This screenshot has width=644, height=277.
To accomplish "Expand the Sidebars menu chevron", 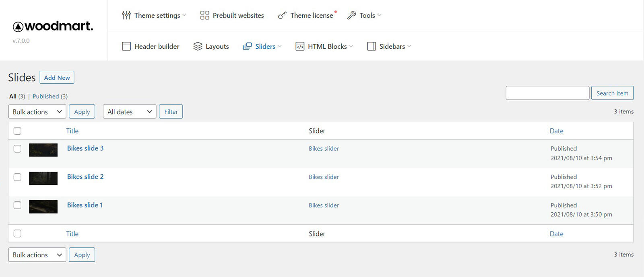I will [x=409, y=46].
